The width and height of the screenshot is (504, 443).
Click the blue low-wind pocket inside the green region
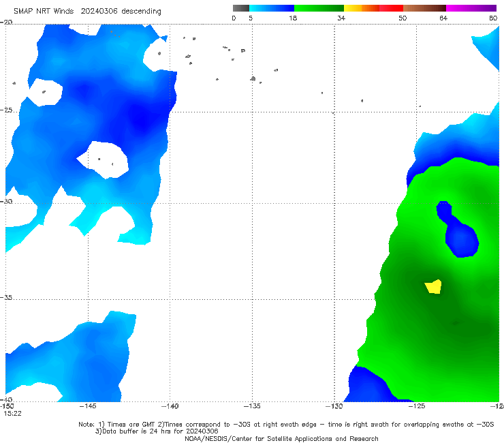point(458,230)
